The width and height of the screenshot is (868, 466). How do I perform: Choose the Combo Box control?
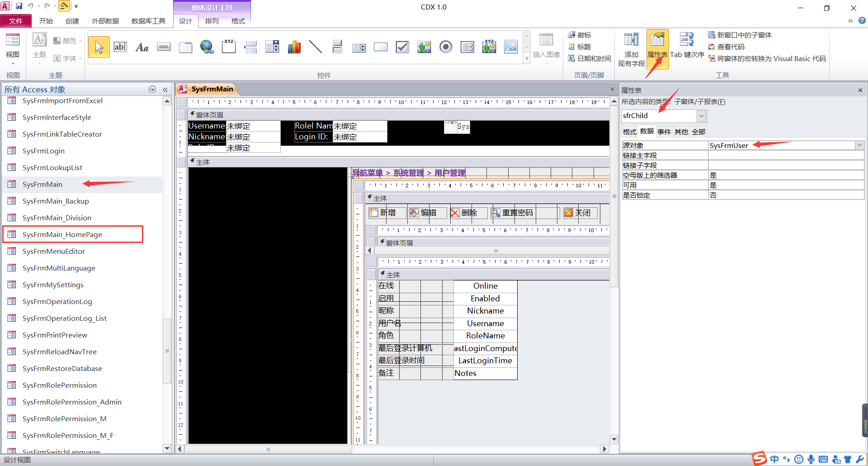272,47
